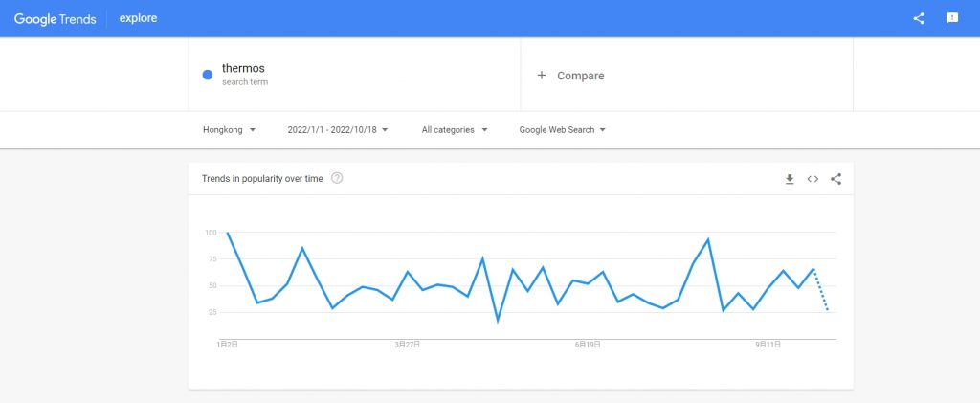Open the help icon beside chart title

[x=337, y=178]
